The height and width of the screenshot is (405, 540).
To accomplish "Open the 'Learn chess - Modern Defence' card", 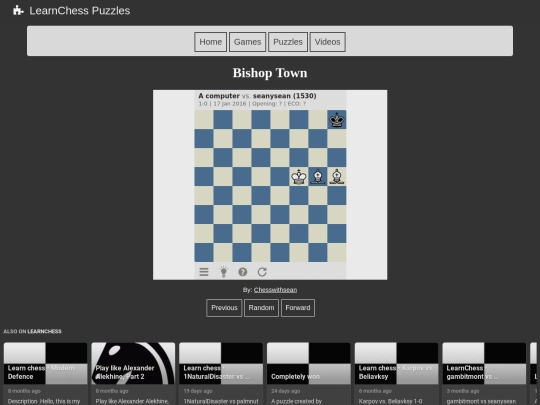I will click(x=45, y=374).
